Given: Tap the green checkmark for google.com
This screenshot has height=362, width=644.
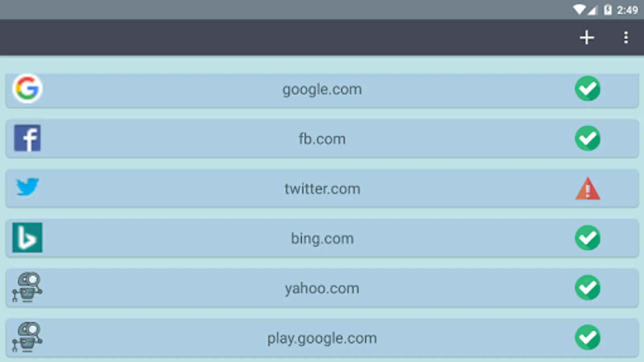Looking at the screenshot, I should [588, 88].
